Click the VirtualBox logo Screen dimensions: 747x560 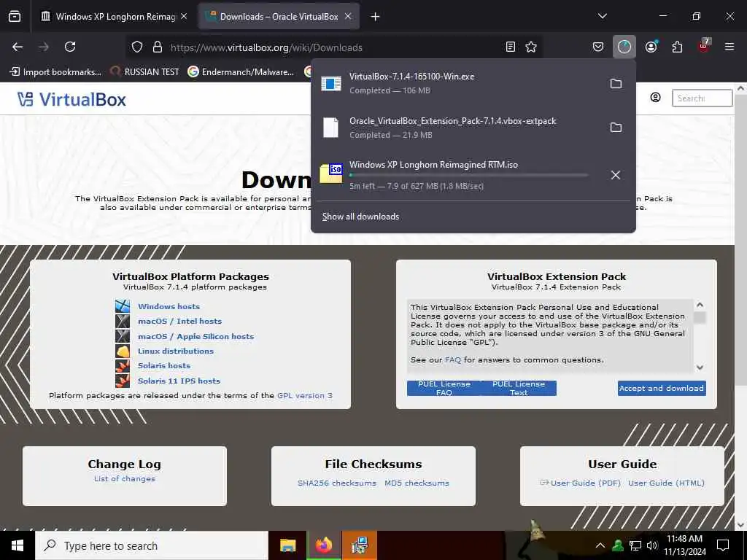72,99
